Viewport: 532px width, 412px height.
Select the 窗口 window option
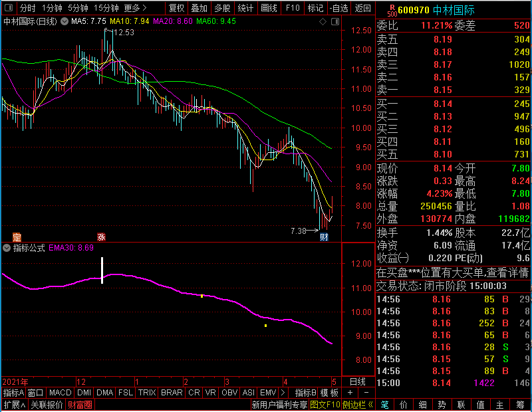pyautogui.click(x=36, y=393)
